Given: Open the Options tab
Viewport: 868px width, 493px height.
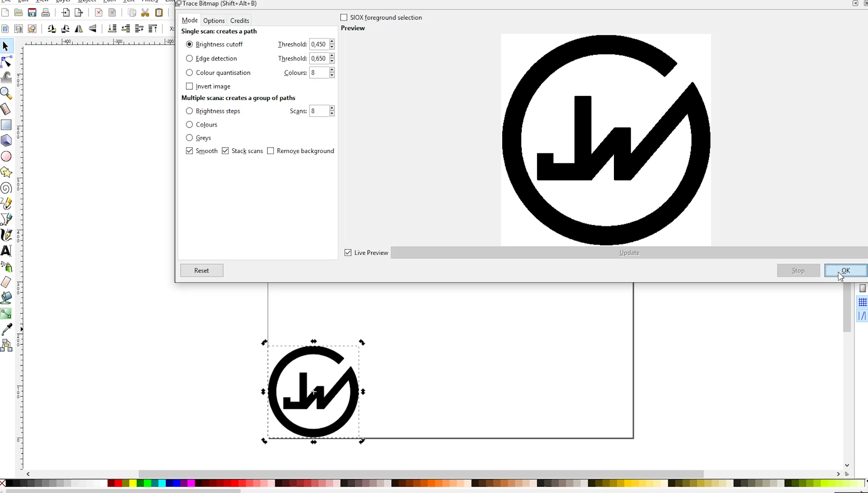Looking at the screenshot, I should click(x=214, y=20).
